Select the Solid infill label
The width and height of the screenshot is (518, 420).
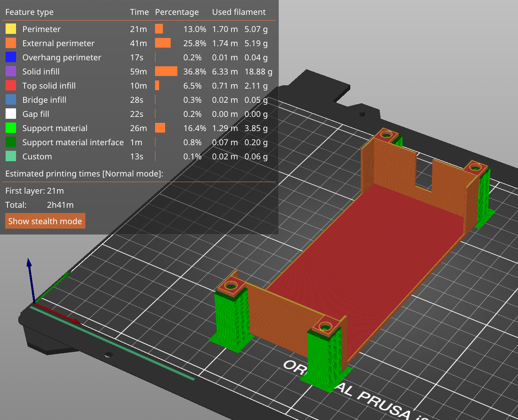click(41, 71)
